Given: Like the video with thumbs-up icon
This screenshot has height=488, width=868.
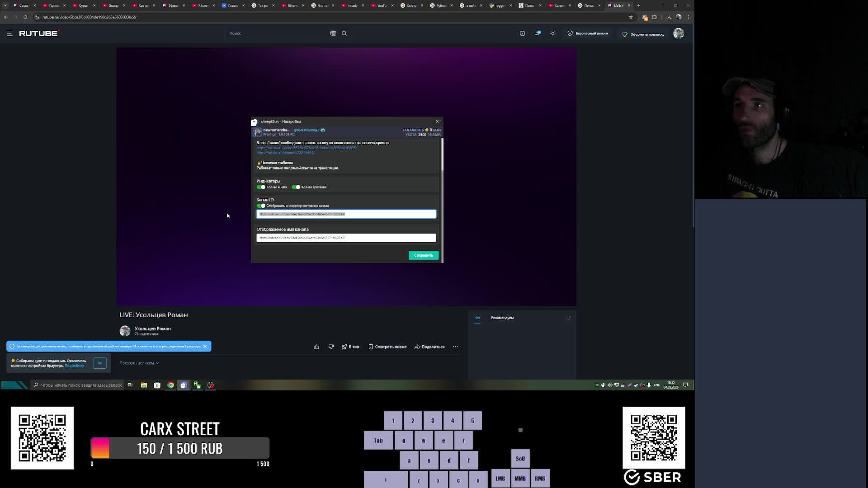Looking at the screenshot, I should 316,347.
